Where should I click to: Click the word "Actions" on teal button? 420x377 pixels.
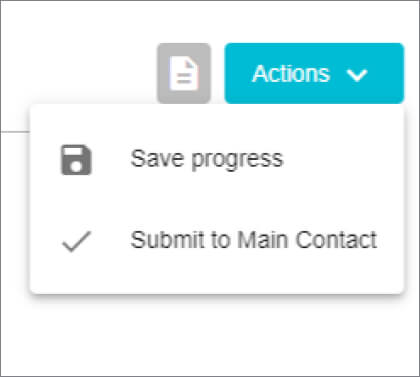[291, 73]
